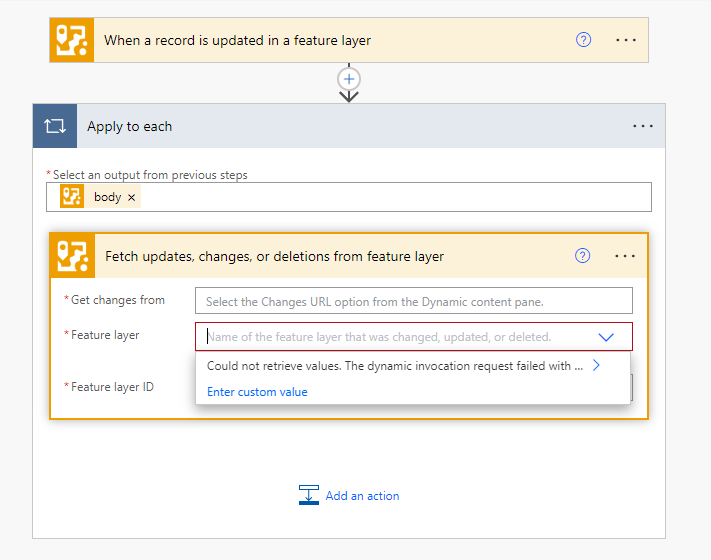This screenshot has width=711, height=560.
Task: Open help for the Fetch updates action
Action: click(x=583, y=256)
